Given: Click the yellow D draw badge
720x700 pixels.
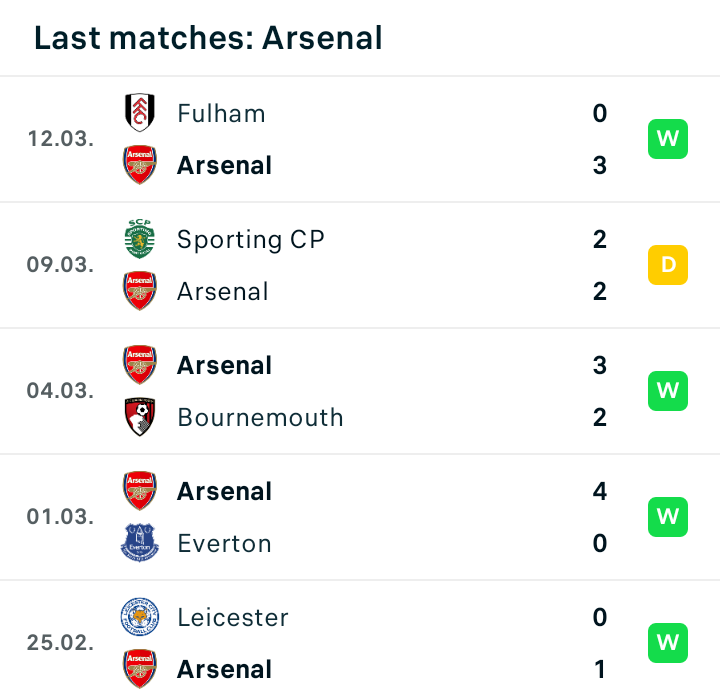Looking at the screenshot, I should [668, 265].
